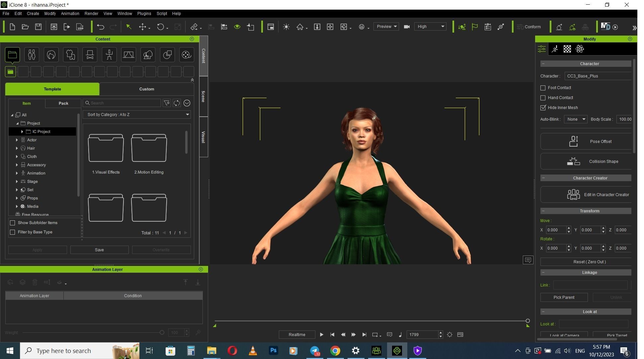
Task: Open Sort by Category dropdown
Action: point(137,115)
